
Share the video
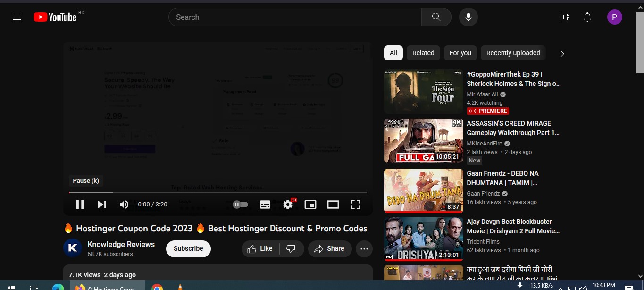coord(330,248)
